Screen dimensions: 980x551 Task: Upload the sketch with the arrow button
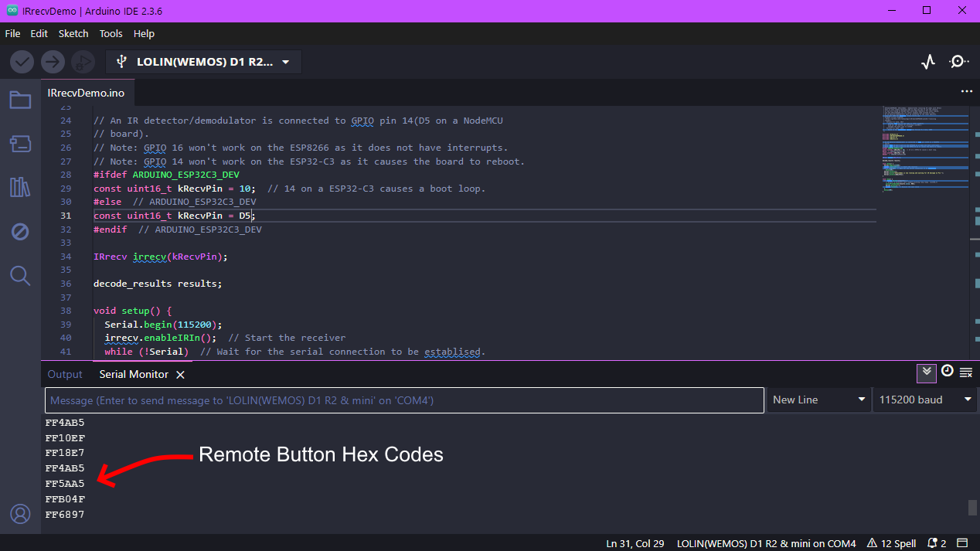pyautogui.click(x=53, y=62)
